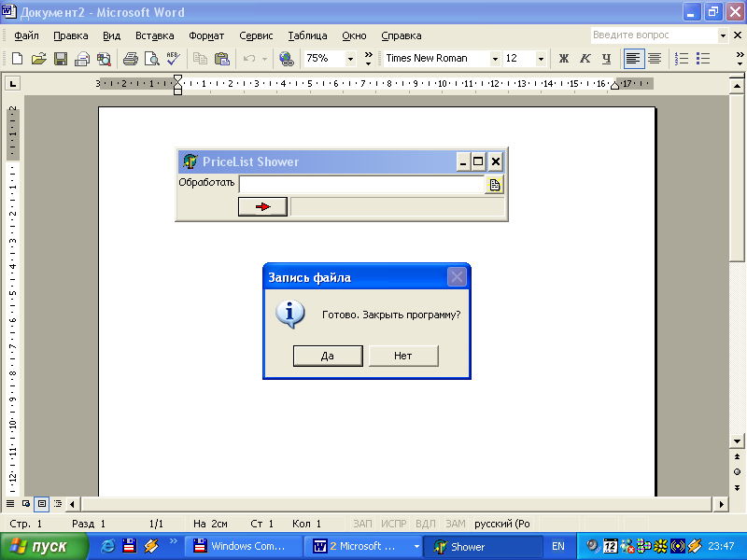This screenshot has width=747, height=560.
Task: Open the Microsoft Word taskbar group
Action: point(363,546)
